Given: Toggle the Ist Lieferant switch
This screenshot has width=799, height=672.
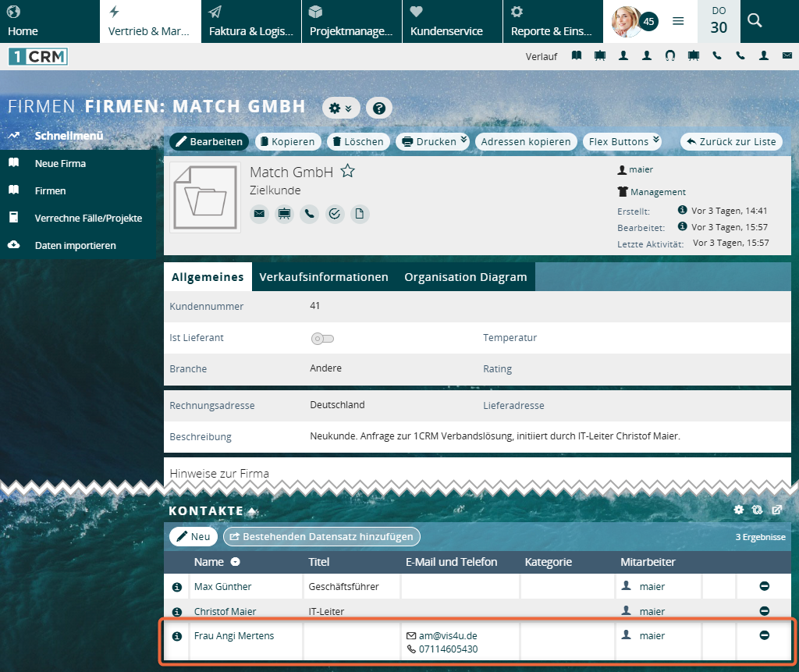Looking at the screenshot, I should (322, 339).
